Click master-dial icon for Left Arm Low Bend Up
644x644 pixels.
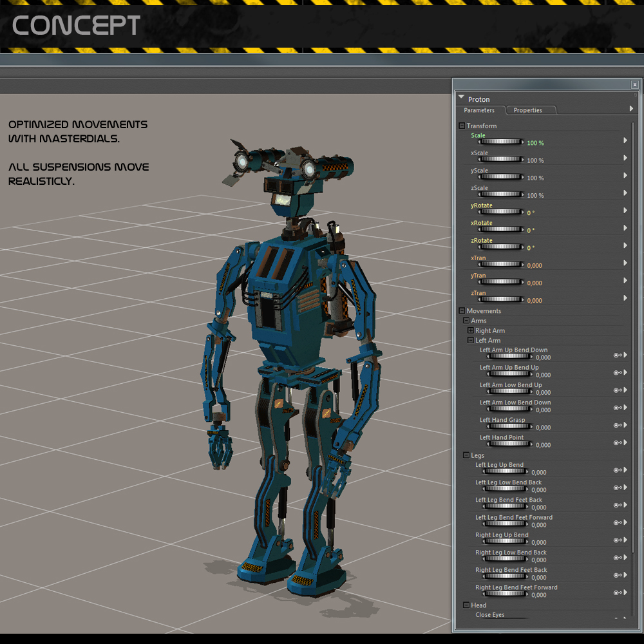(618, 390)
